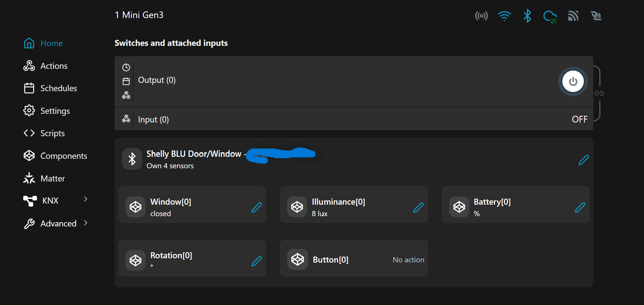Open the Scripts section

pos(44,133)
